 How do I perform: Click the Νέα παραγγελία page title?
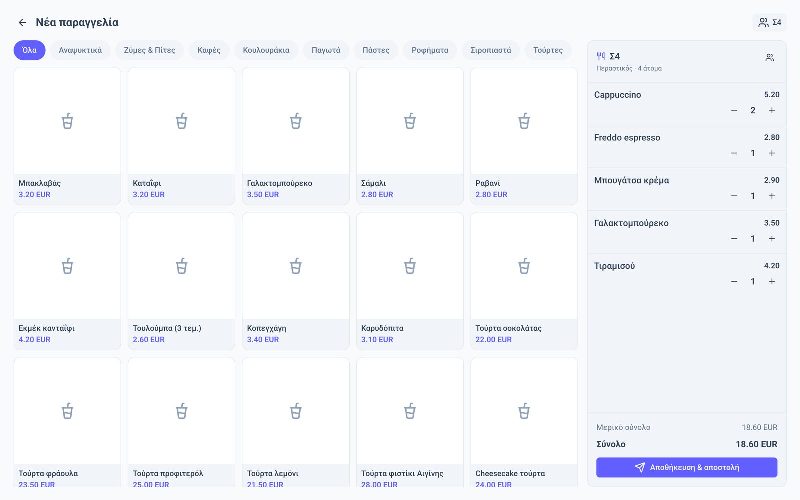77,22
